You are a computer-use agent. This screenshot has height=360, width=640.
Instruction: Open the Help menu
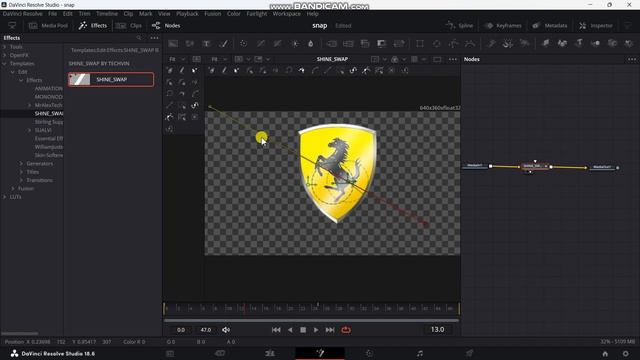[313, 13]
